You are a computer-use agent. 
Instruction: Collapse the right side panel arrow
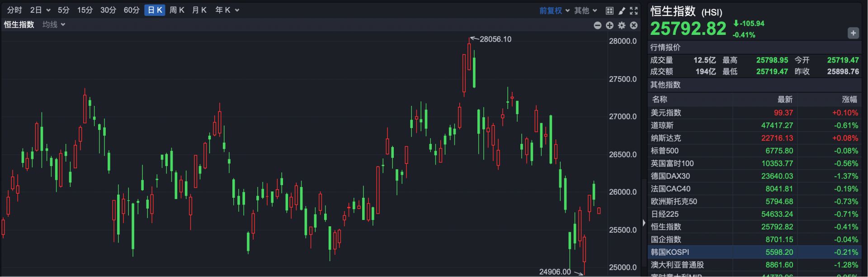(644, 223)
